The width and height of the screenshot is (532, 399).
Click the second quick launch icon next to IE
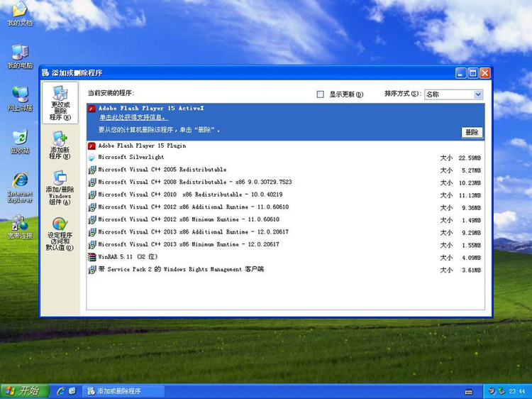[x=72, y=391]
